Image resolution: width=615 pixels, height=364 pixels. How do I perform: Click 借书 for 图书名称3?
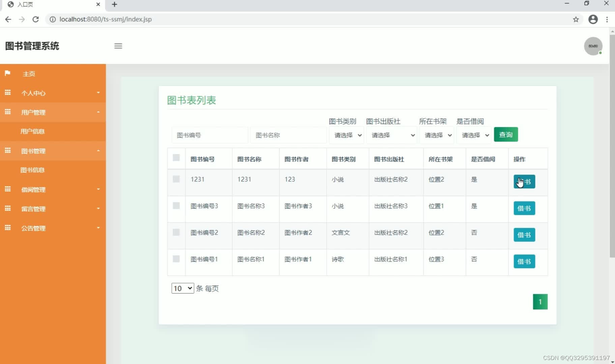coord(524,208)
